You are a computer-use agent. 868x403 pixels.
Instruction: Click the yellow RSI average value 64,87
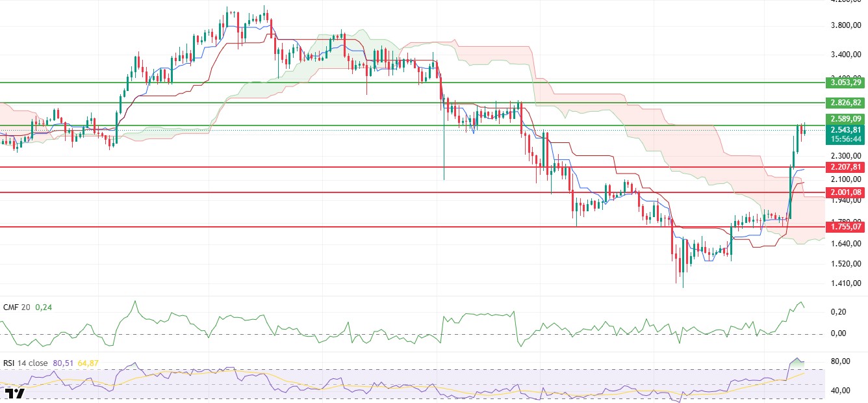click(89, 363)
